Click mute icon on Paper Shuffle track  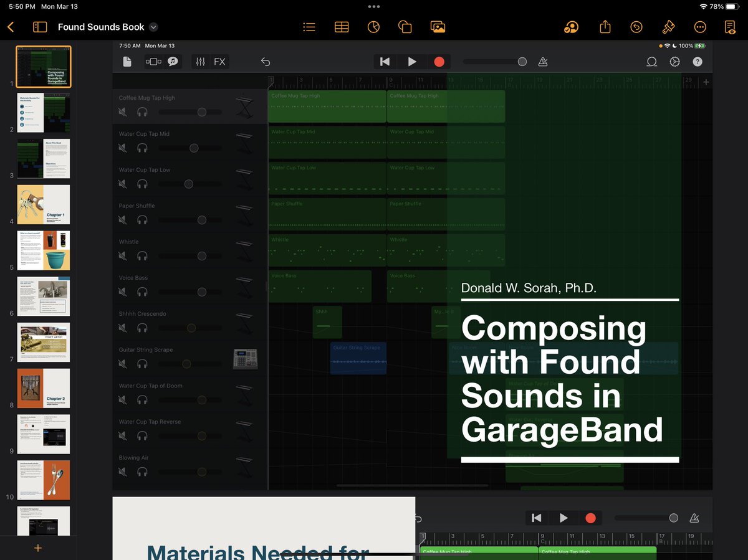[x=123, y=220]
